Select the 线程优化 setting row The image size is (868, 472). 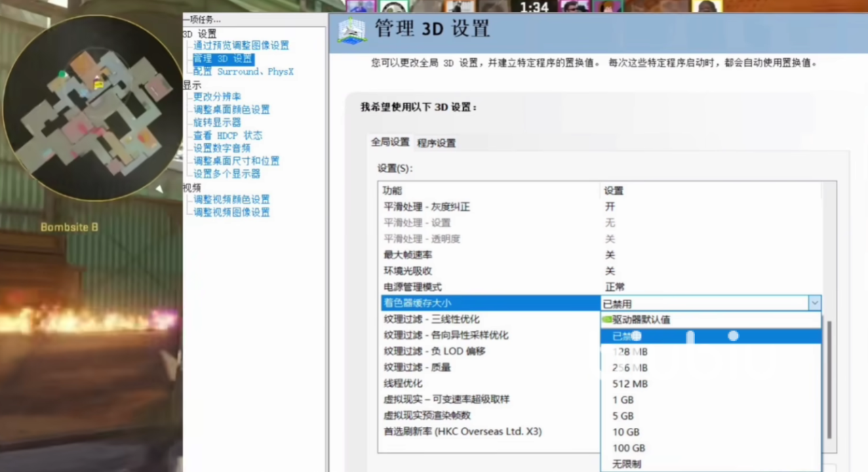coord(490,384)
